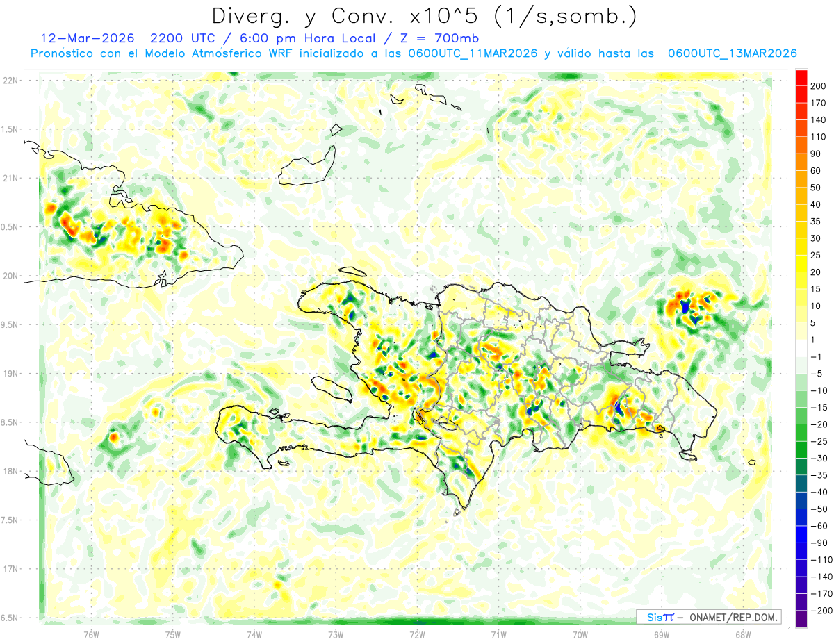
Task: Click the '90' positive colorbar value
Action: [817, 154]
